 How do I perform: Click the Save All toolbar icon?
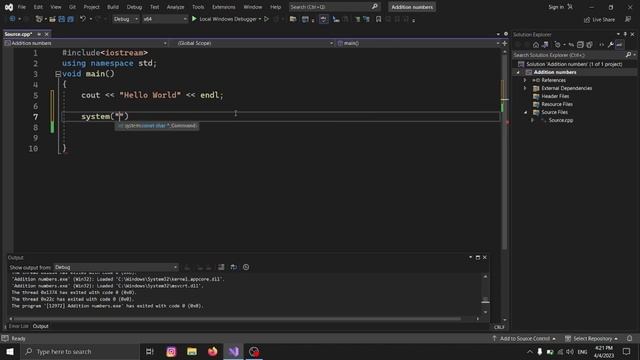[x=71, y=19]
